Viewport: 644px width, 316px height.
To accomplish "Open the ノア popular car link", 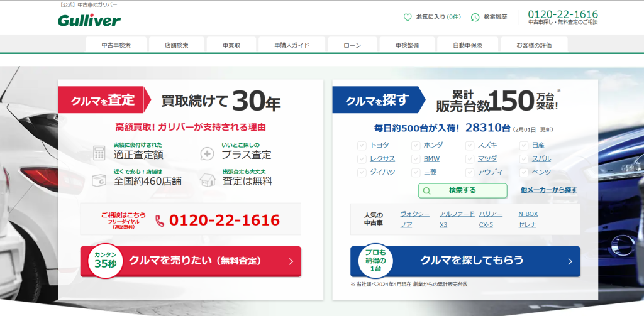I will 406,225.
